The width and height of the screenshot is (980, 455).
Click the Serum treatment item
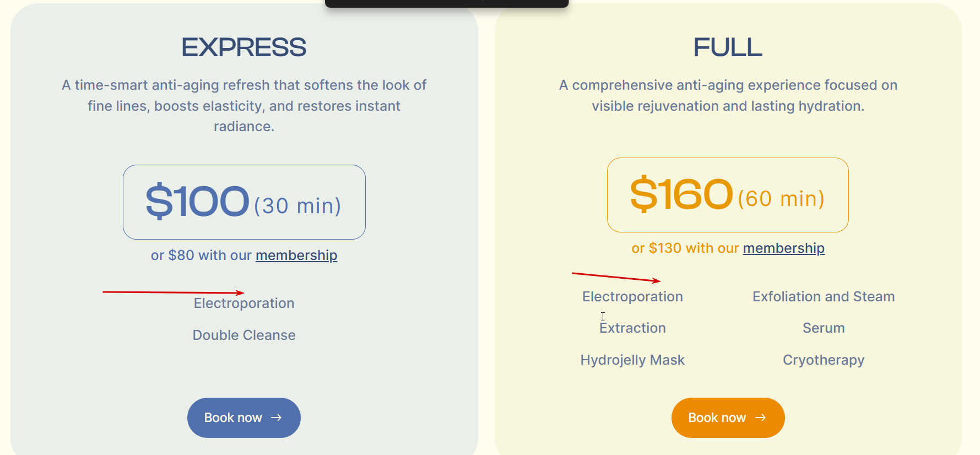[x=824, y=328]
